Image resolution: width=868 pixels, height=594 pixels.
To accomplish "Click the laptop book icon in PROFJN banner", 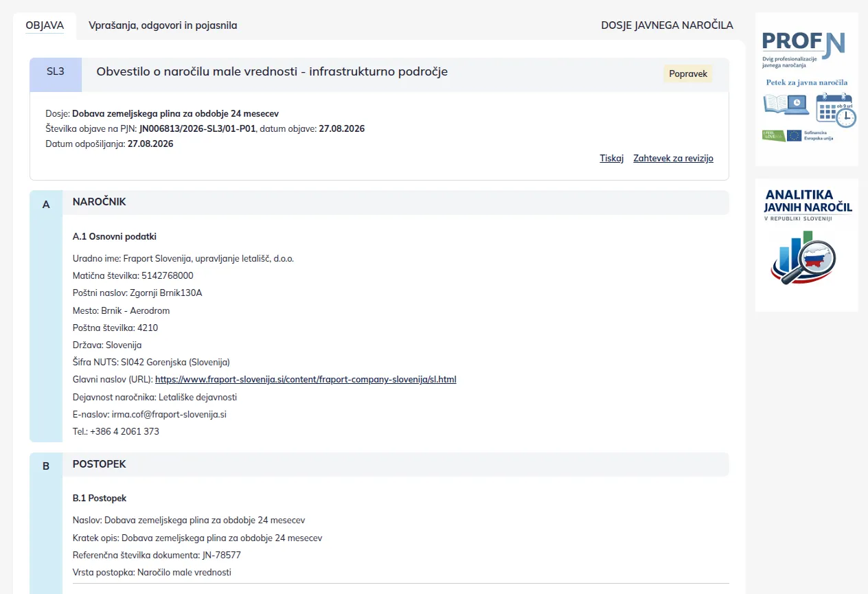I will 786,106.
